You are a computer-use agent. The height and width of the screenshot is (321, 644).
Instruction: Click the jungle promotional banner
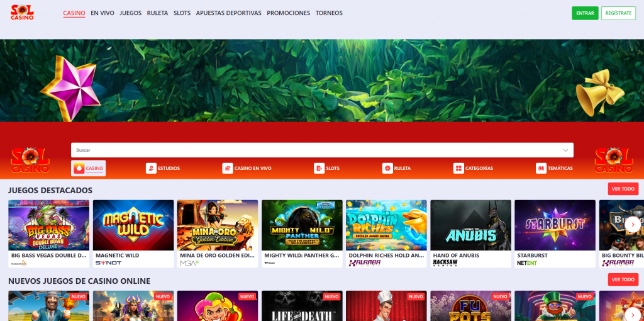(322, 81)
